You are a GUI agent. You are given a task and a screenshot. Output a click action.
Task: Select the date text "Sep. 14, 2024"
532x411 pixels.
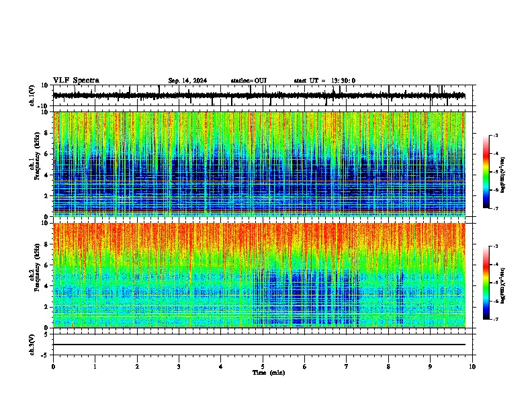(187, 81)
